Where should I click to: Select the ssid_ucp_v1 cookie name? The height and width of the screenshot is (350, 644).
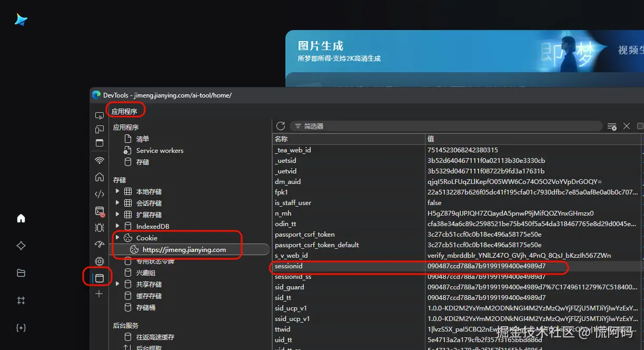pyautogui.click(x=292, y=319)
